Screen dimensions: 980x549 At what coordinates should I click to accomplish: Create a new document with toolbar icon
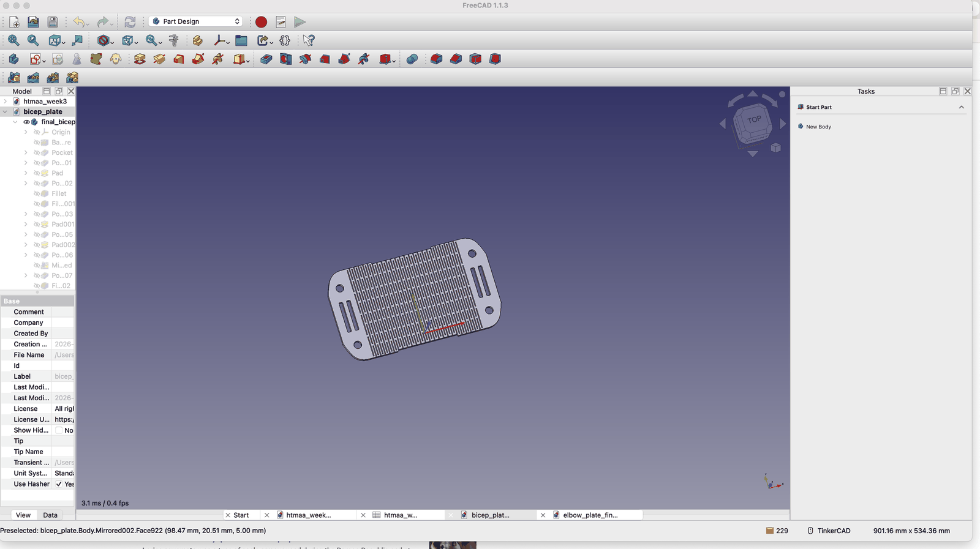(14, 22)
